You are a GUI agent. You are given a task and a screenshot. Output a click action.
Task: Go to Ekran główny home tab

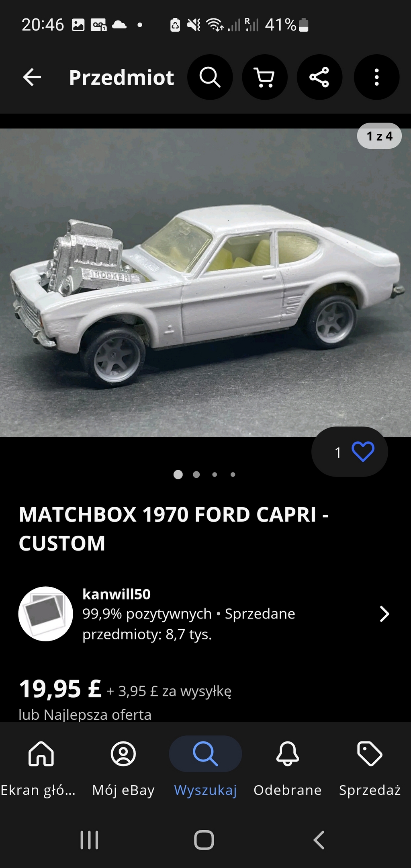pyautogui.click(x=41, y=768)
